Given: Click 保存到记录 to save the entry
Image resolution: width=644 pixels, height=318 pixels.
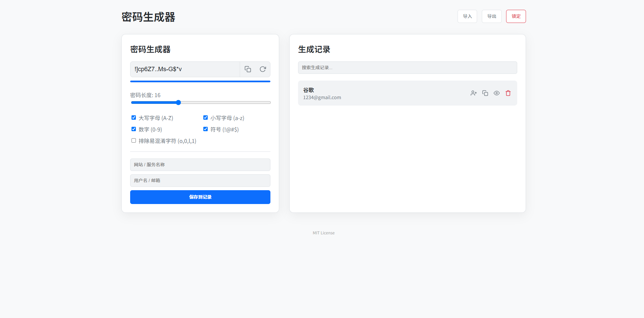Looking at the screenshot, I should point(200,197).
